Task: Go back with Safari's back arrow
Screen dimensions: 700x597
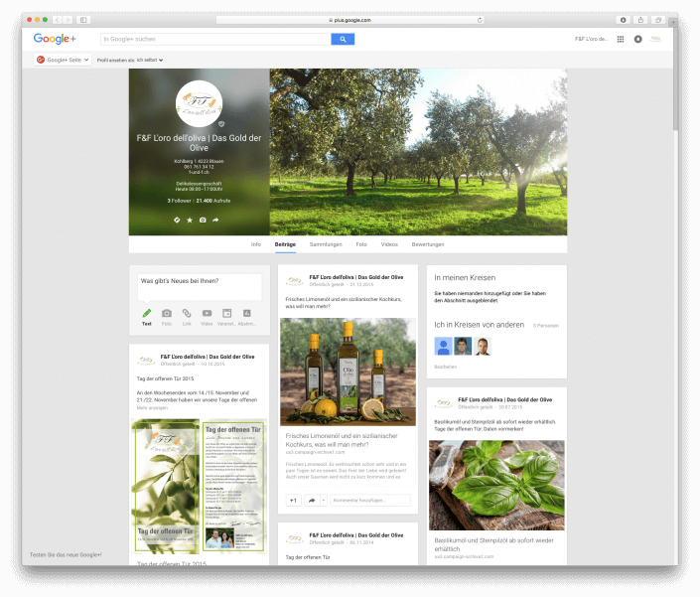Action: 58,20
